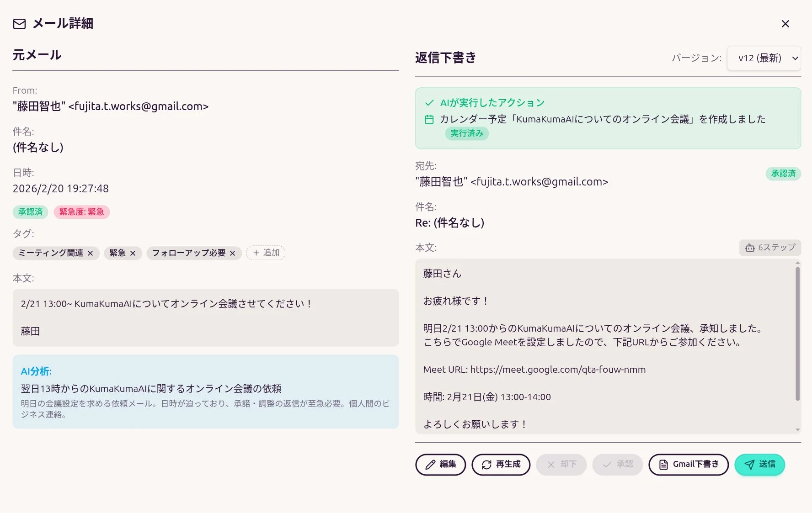This screenshot has width=812, height=513.
Task: Click the Meet URL link in the draft
Action: coord(558,370)
